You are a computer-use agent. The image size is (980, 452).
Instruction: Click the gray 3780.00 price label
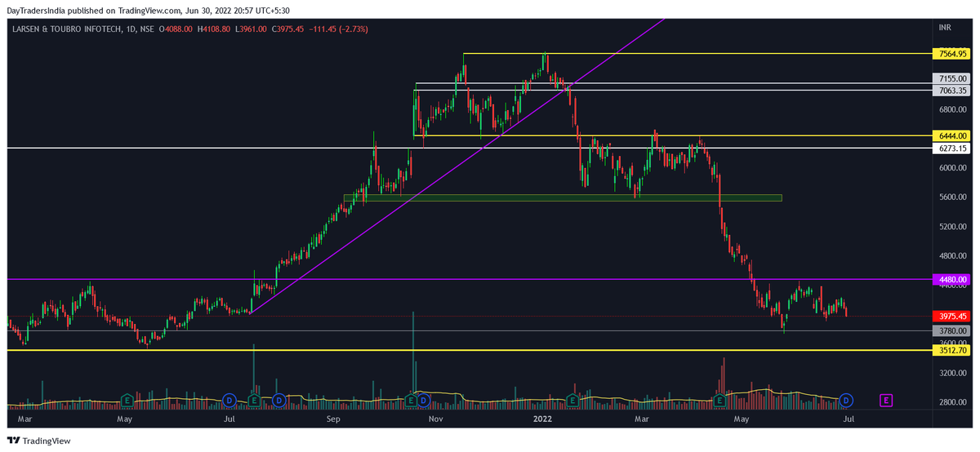951,330
